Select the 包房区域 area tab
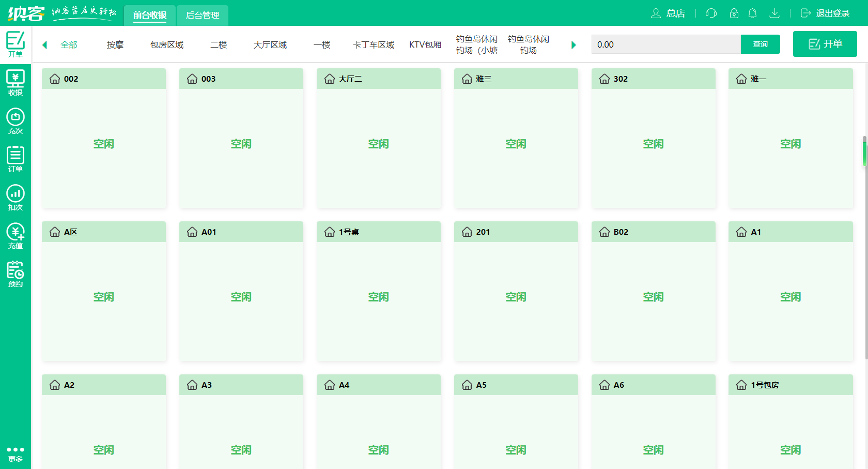The width and height of the screenshot is (868, 469). [x=167, y=45]
